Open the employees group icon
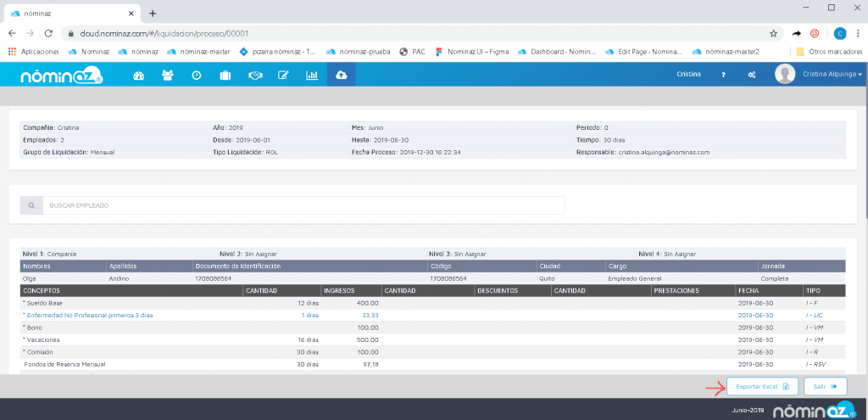Screen dimensions: 868x420 coord(167,76)
